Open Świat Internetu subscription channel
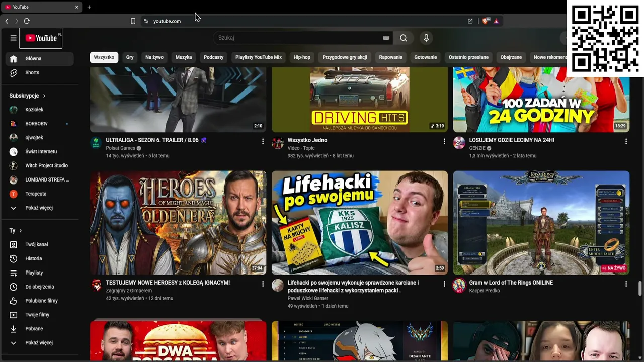This screenshot has height=362, width=644. coord(40,152)
